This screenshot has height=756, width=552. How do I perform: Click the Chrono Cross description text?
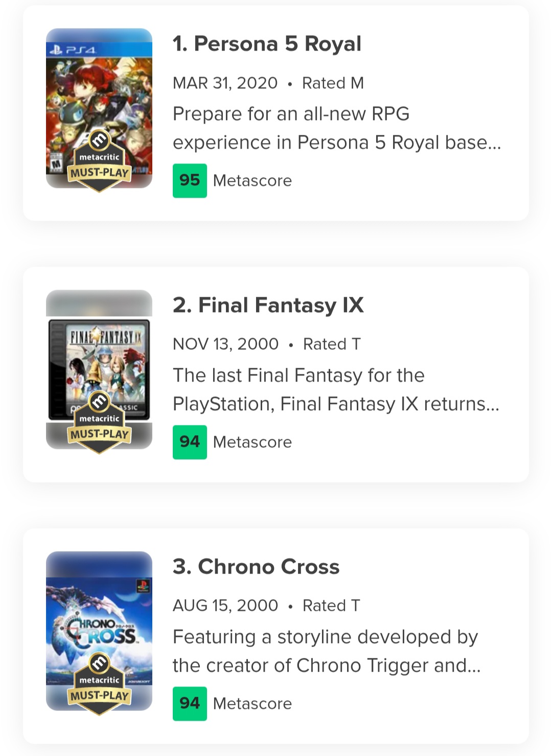coord(326,651)
